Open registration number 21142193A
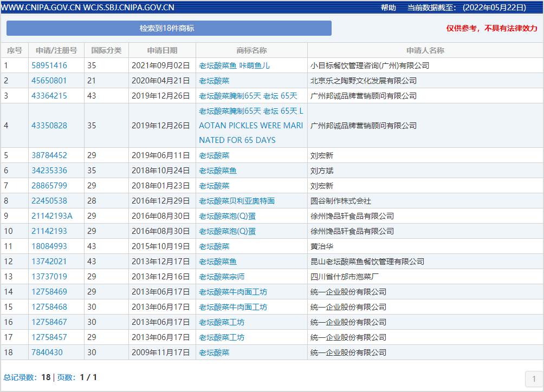This screenshot has height=392, width=544. point(52,216)
